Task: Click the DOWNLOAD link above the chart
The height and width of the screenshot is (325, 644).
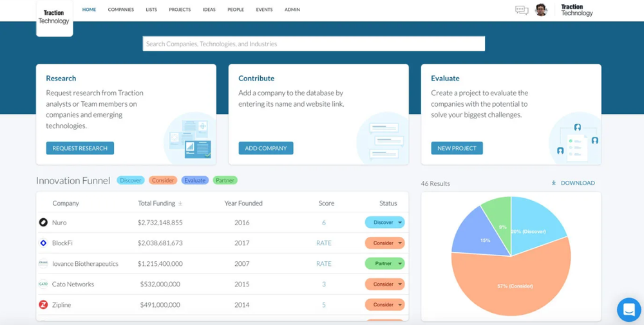Action: (x=578, y=183)
